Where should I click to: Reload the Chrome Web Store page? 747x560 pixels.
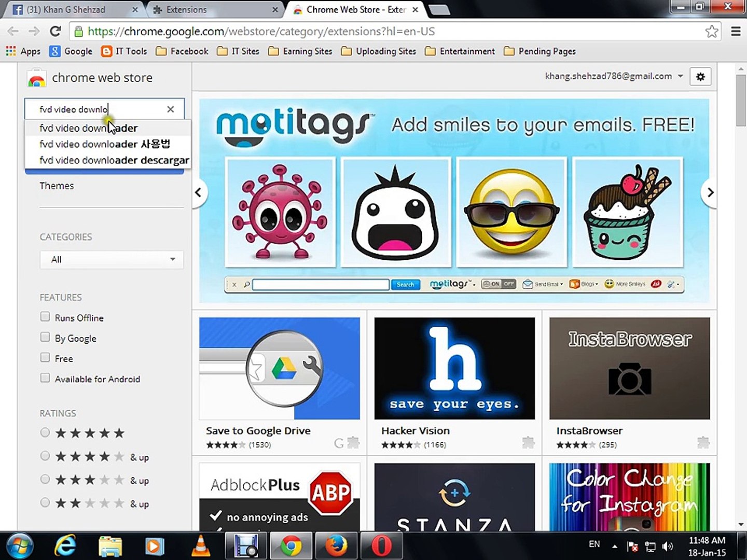click(56, 31)
